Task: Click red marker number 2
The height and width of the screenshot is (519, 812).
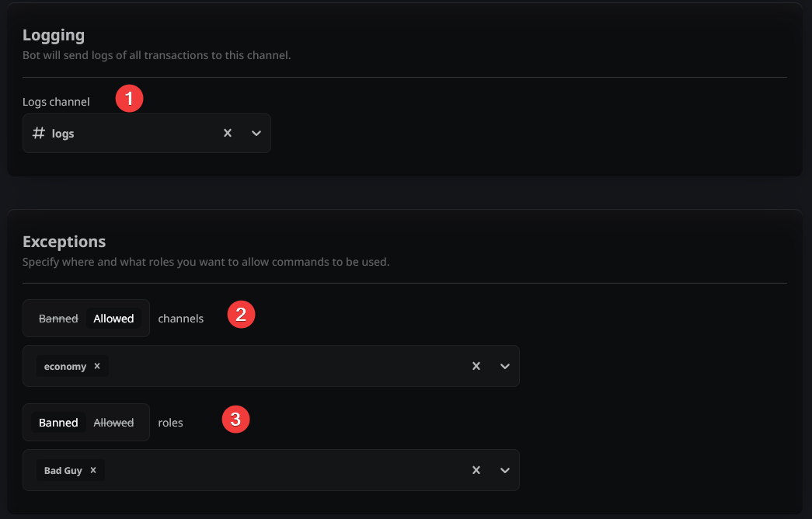Action: pos(241,315)
